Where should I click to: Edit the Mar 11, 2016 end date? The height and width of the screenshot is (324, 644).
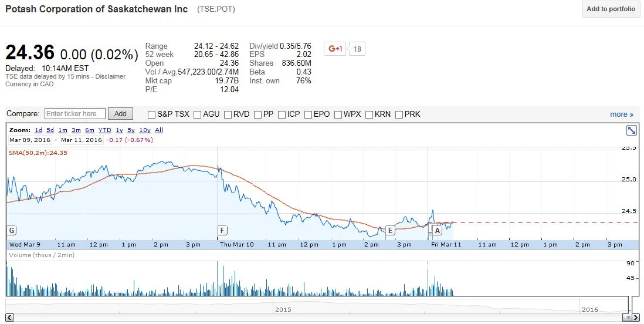82,140
